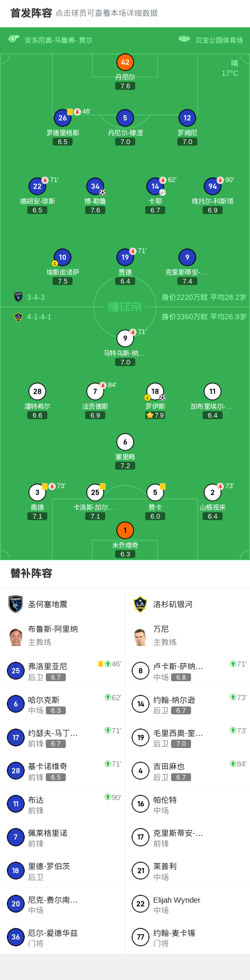The width and height of the screenshot is (250, 980).
Task: View coach 布鲁斯-阿里纳 profile photo
Action: pos(16,637)
